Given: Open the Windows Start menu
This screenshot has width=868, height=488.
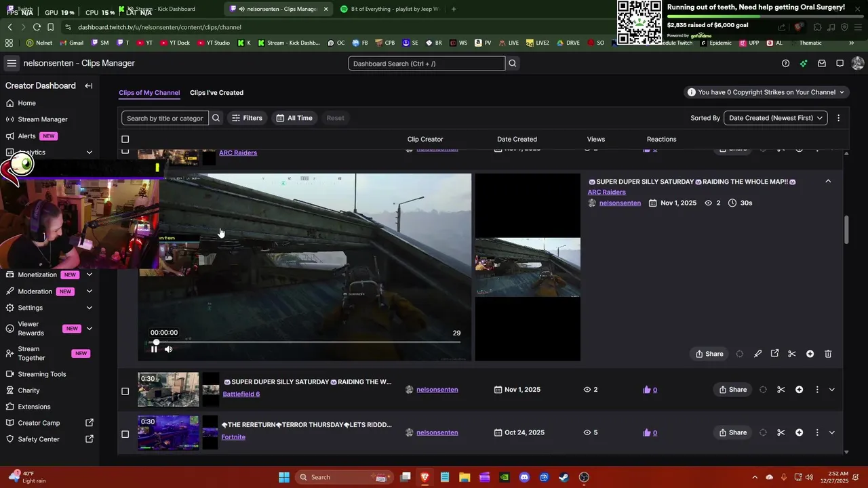Looking at the screenshot, I should click(284, 477).
